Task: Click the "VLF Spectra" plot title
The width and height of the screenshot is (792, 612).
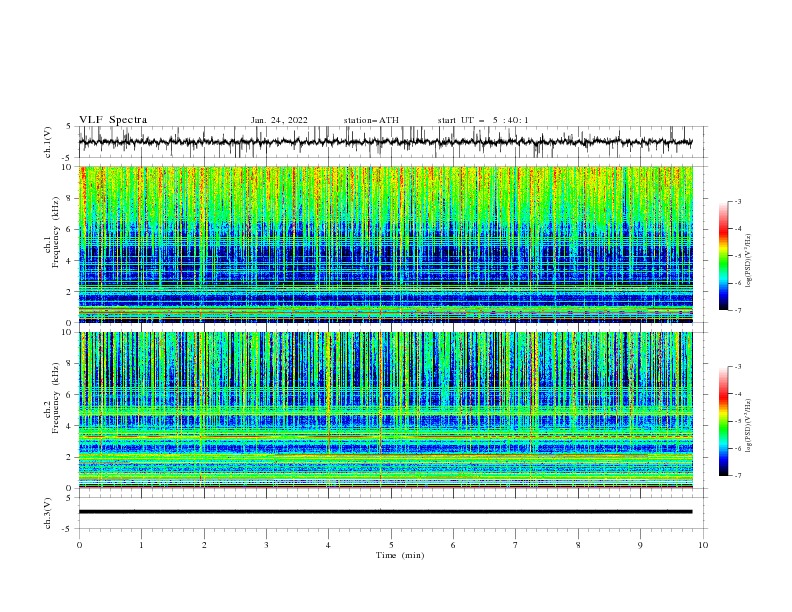Action: (x=113, y=120)
